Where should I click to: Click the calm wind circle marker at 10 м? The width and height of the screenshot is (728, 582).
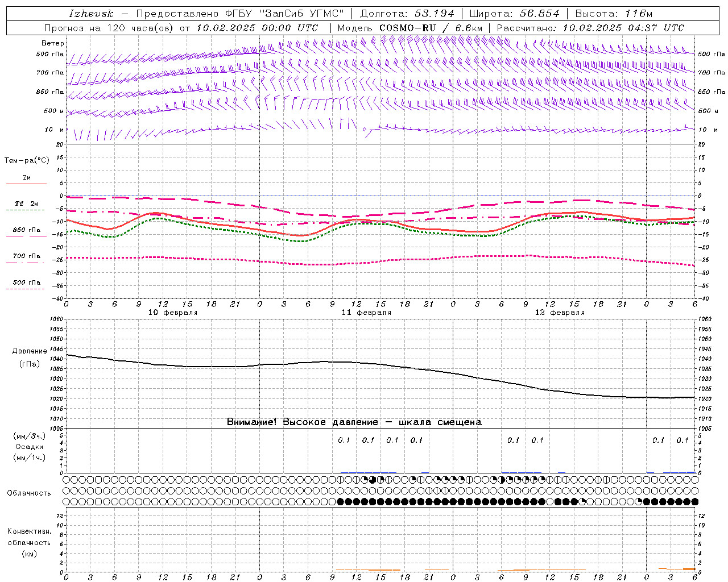click(365, 130)
